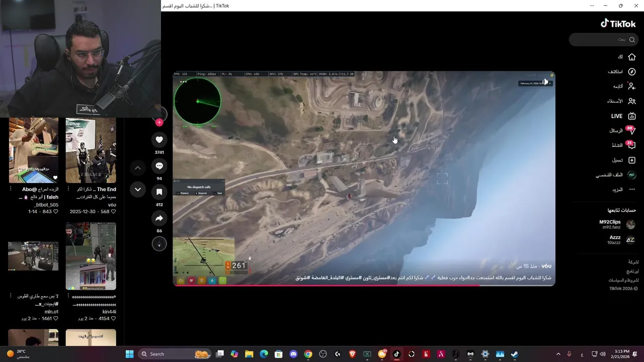Seek on the video progress bar

tap(364, 285)
